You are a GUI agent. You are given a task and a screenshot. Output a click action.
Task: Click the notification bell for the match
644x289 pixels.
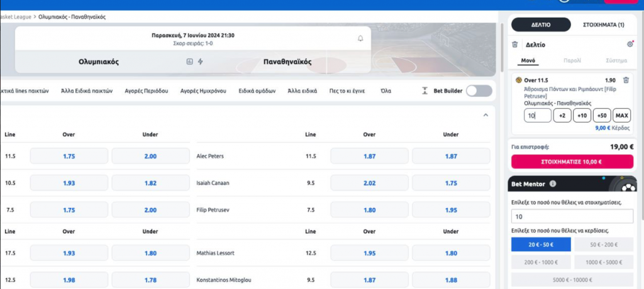click(x=360, y=39)
